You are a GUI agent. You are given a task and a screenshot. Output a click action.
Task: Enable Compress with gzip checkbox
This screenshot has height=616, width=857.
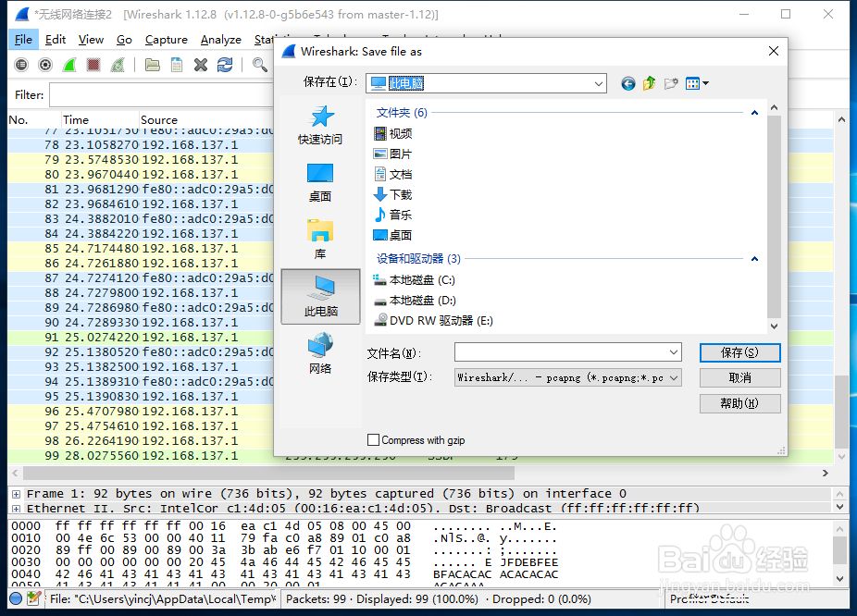374,440
